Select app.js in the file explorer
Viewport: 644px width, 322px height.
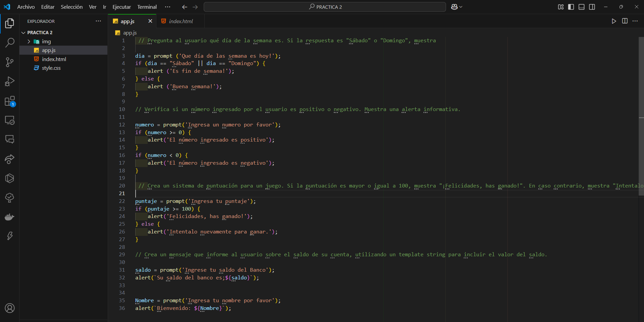point(63,50)
